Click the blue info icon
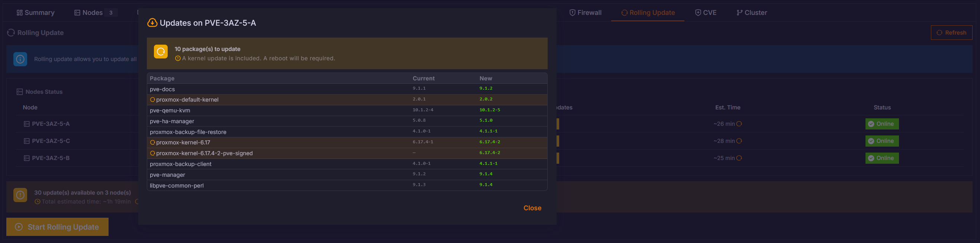980x243 pixels. (20, 59)
